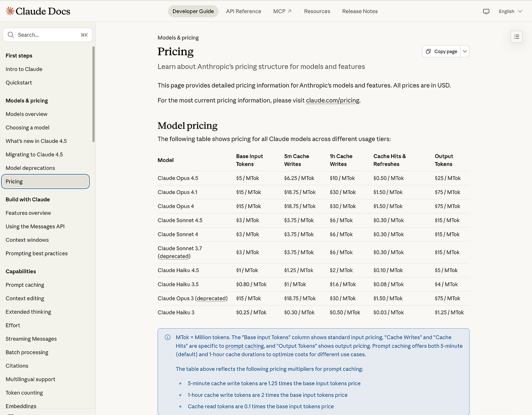Click the search magnifier icon
The width and height of the screenshot is (532, 415).
[11, 35]
